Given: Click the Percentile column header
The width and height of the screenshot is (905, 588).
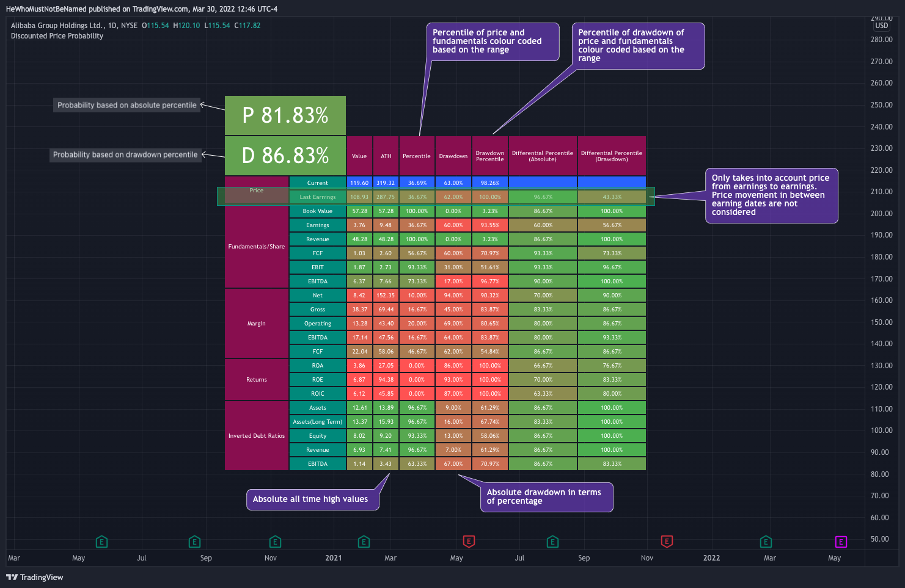Looking at the screenshot, I should (x=417, y=156).
